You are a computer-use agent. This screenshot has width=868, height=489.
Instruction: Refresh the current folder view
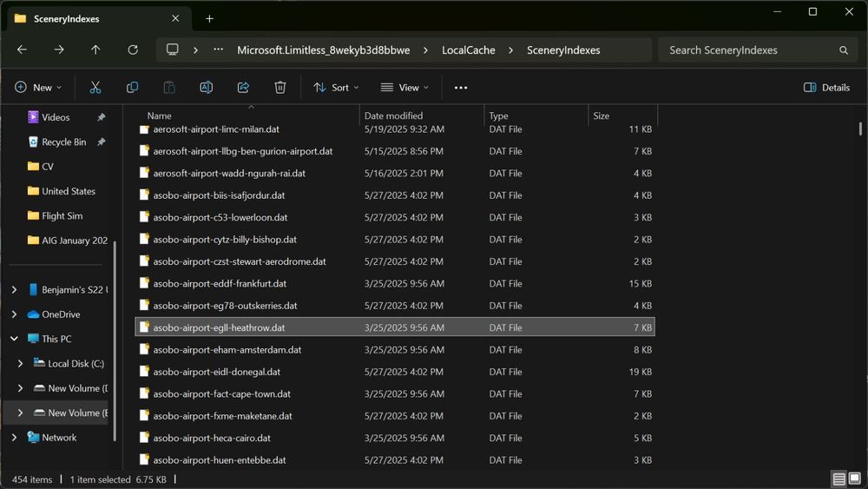(133, 50)
